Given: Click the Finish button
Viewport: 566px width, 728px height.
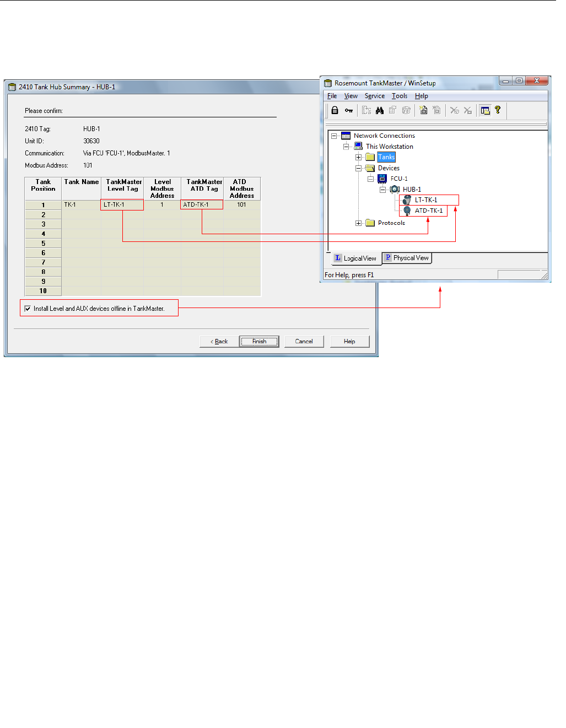Looking at the screenshot, I should [259, 341].
